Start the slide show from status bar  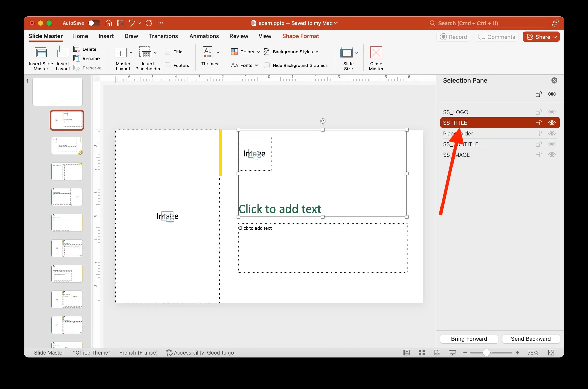452,352
